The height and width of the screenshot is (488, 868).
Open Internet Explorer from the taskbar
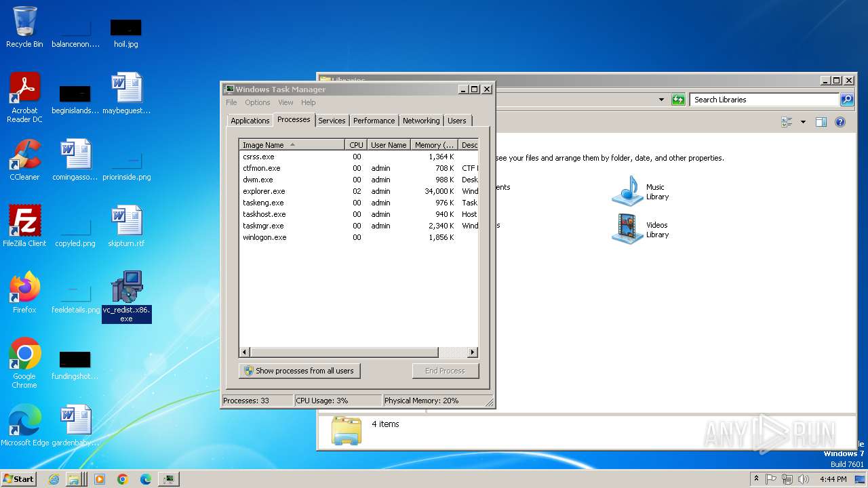point(54,479)
